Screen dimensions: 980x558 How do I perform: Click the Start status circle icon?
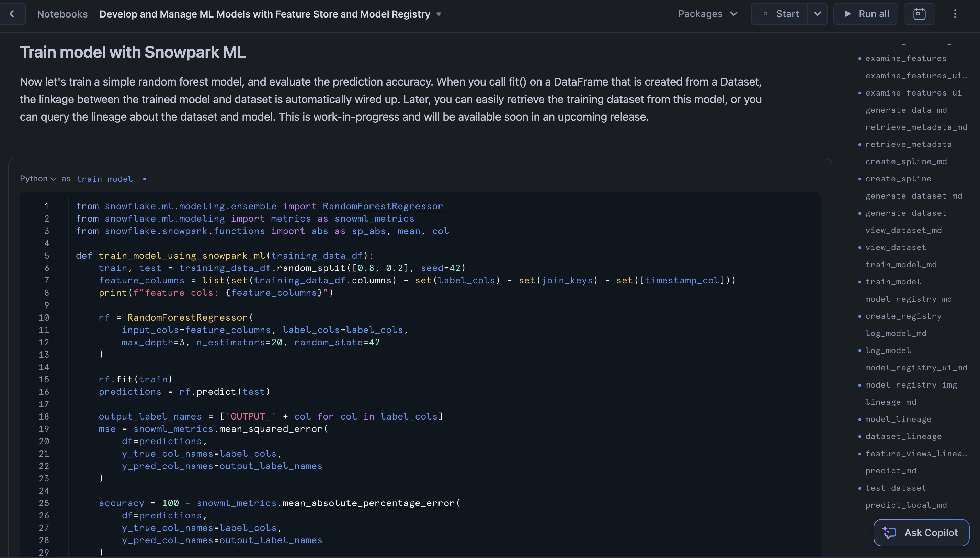click(765, 14)
